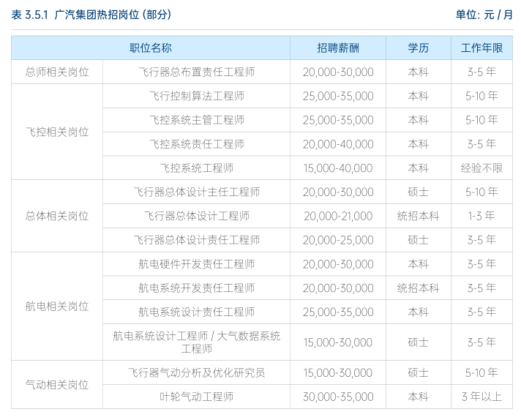
Task: Click the 气动相关岗位 category cell
Action: (x=57, y=384)
